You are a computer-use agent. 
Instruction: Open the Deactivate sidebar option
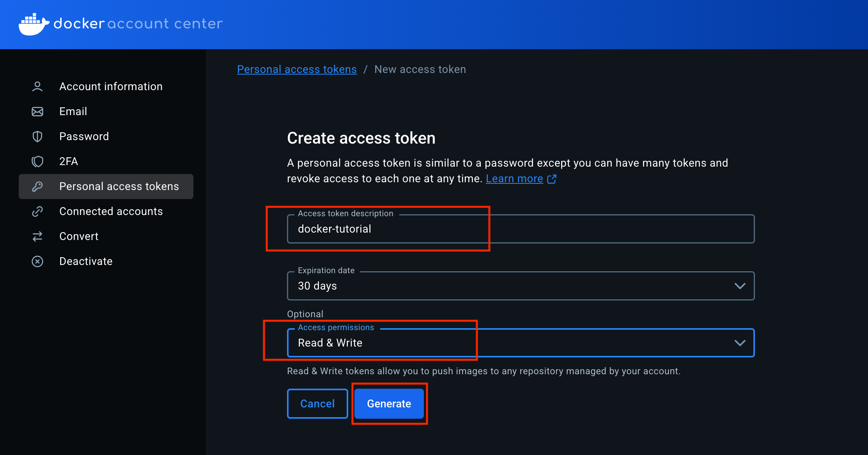tap(106, 261)
